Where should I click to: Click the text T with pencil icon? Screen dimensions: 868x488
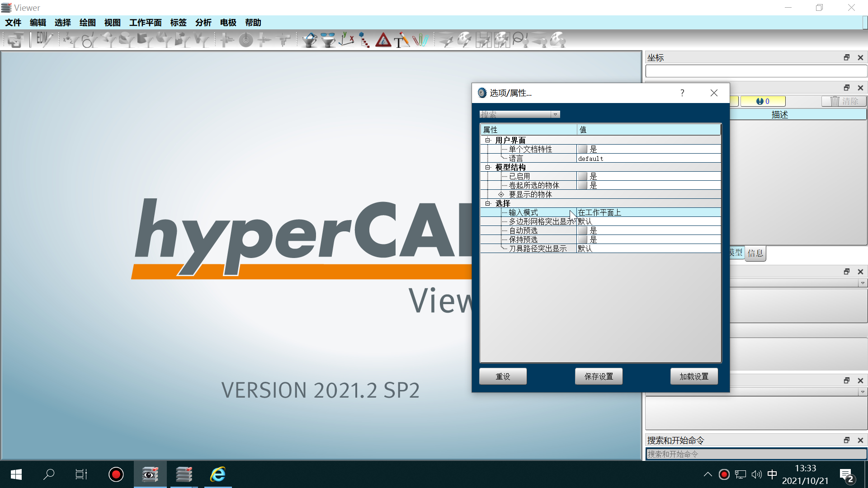pyautogui.click(x=401, y=40)
